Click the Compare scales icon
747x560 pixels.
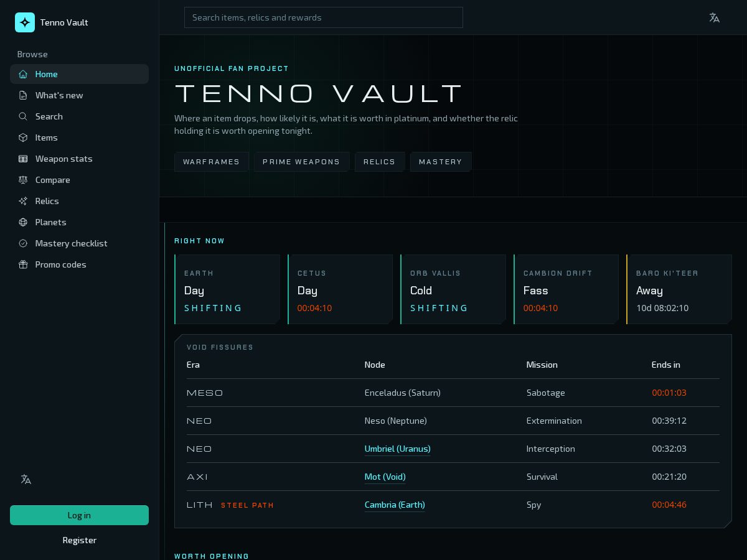23,180
